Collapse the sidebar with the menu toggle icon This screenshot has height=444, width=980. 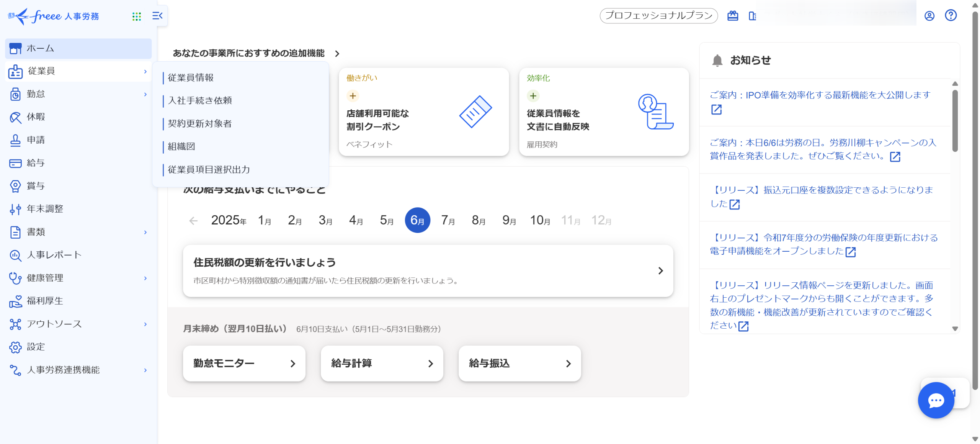(x=157, y=16)
